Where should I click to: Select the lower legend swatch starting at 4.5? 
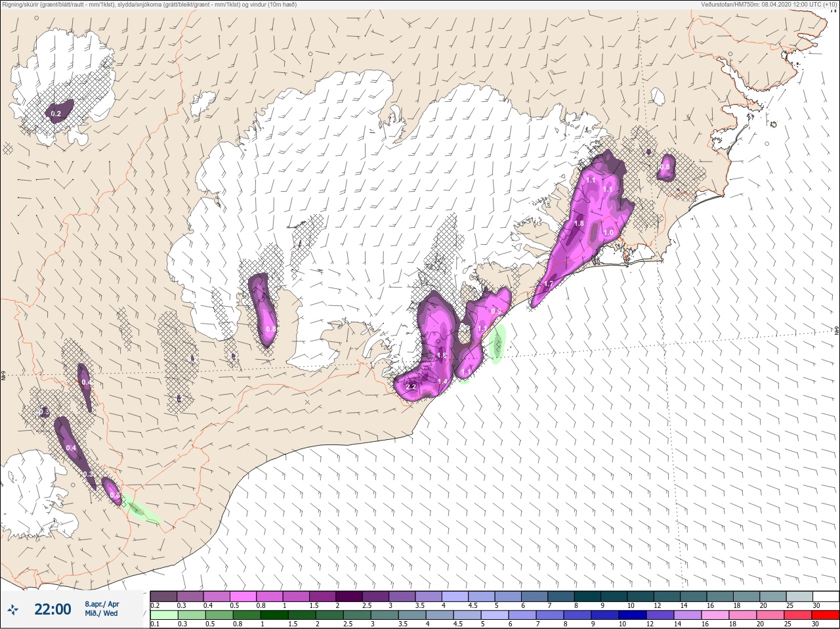[467, 615]
